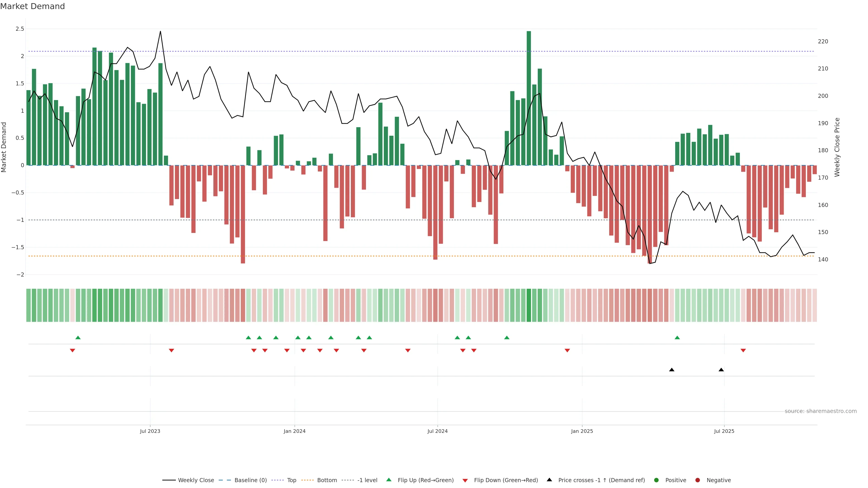Click the black Price crosses -1 legend triangle

pyautogui.click(x=549, y=480)
